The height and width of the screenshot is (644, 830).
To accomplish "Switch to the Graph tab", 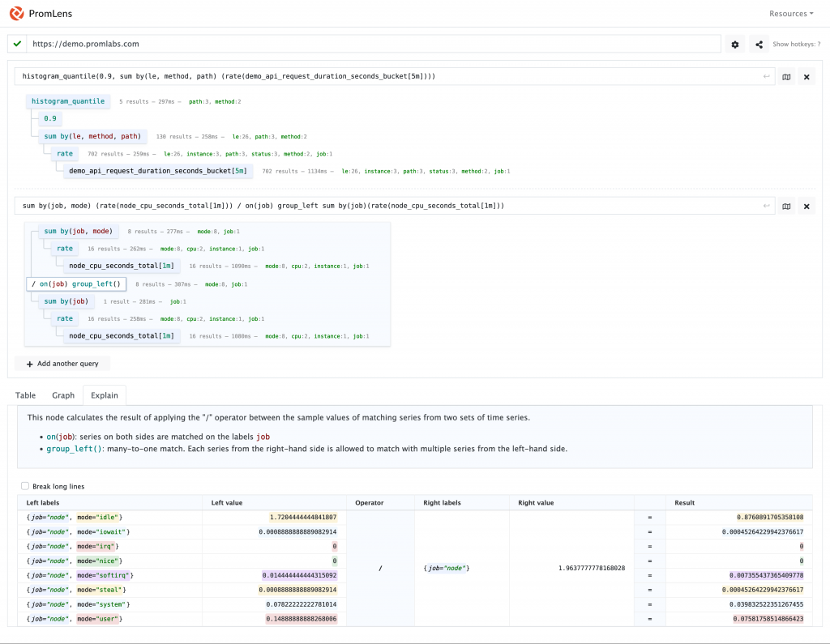I will (63, 395).
